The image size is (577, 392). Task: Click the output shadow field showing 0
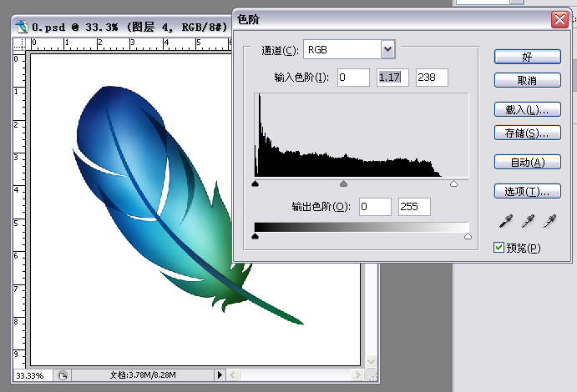pyautogui.click(x=375, y=207)
